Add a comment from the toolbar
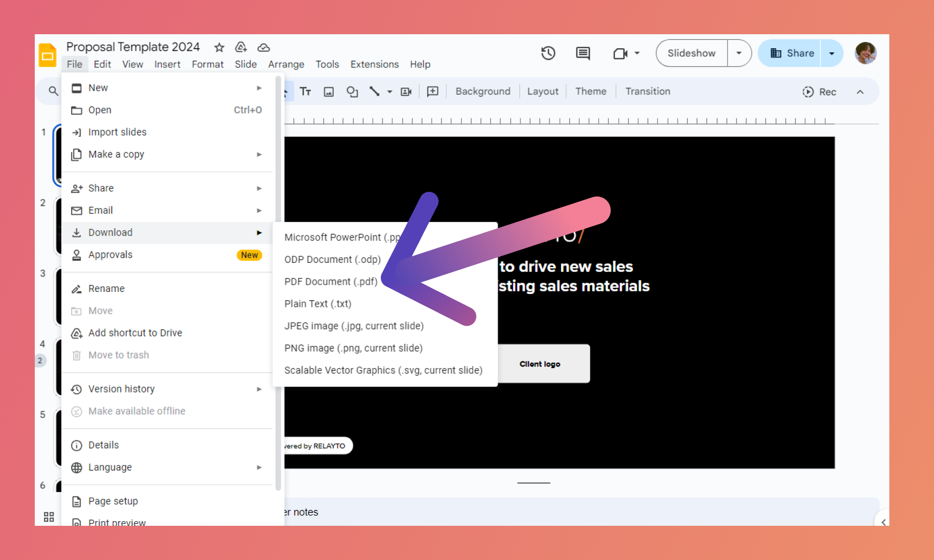The width and height of the screenshot is (934, 560). click(x=433, y=92)
